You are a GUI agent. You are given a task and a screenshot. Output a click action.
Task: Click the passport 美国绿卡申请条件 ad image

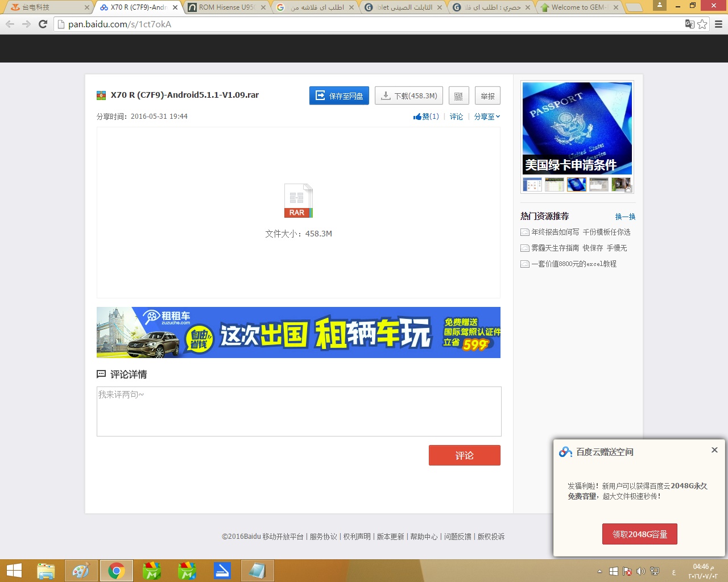577,128
